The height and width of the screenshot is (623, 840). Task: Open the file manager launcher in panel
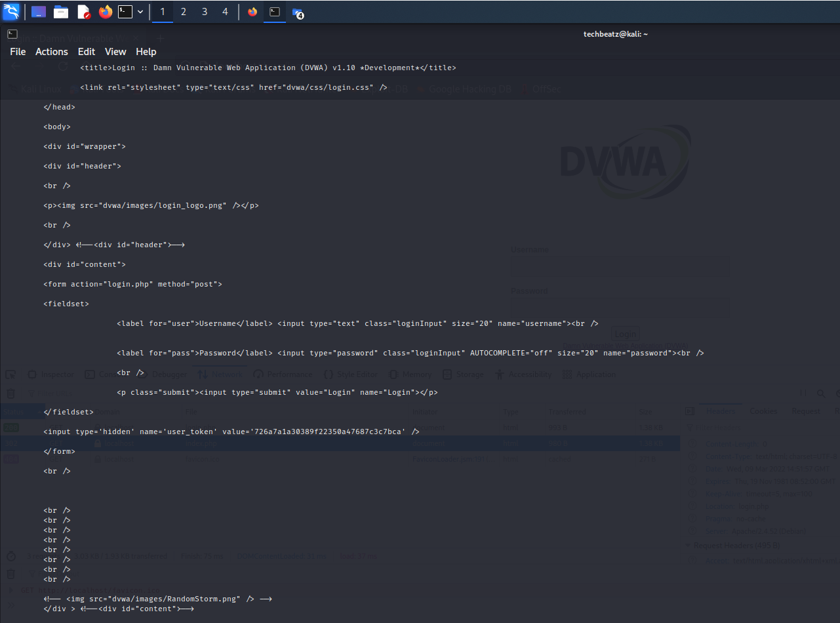coord(61,12)
